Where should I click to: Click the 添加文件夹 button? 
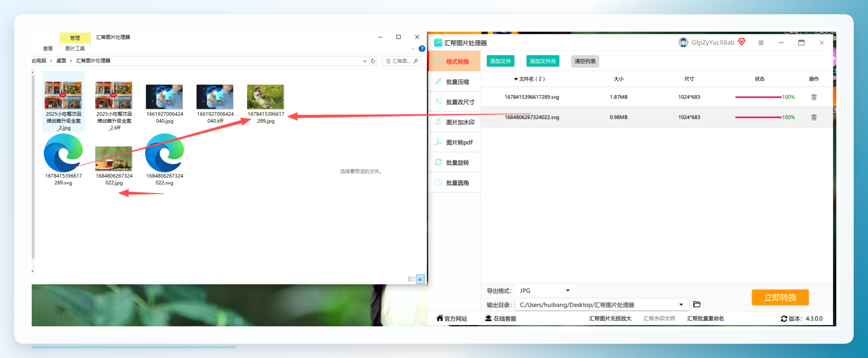tap(543, 61)
